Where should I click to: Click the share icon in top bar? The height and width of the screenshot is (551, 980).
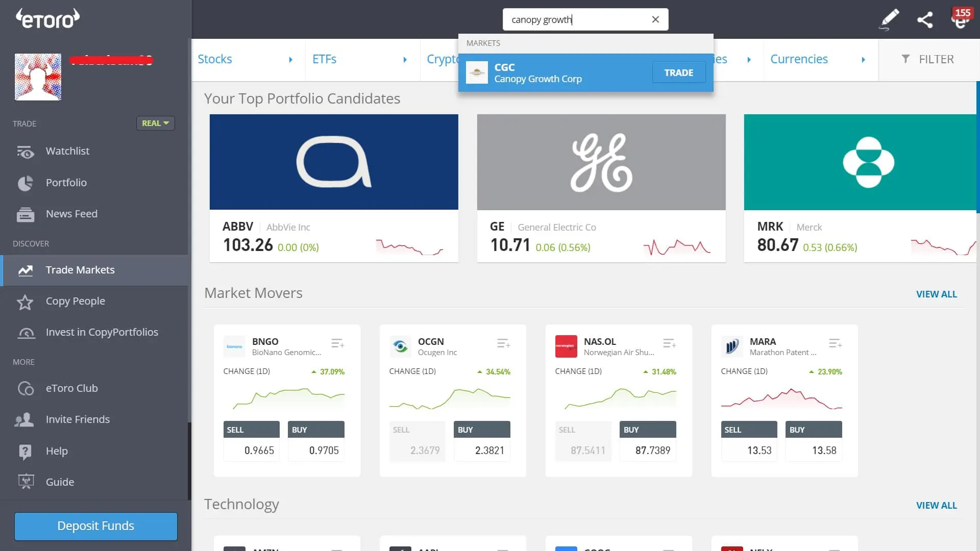tap(925, 19)
